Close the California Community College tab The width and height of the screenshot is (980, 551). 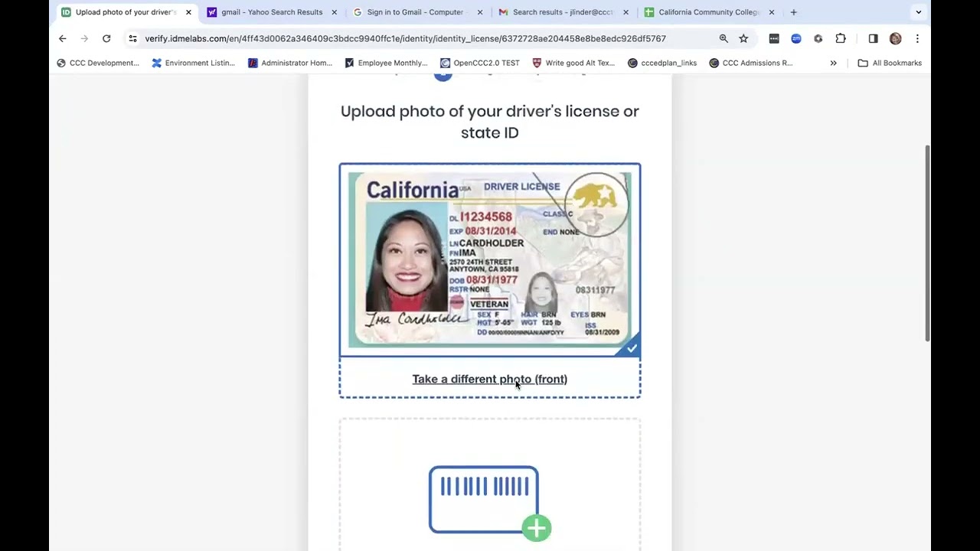click(x=772, y=12)
